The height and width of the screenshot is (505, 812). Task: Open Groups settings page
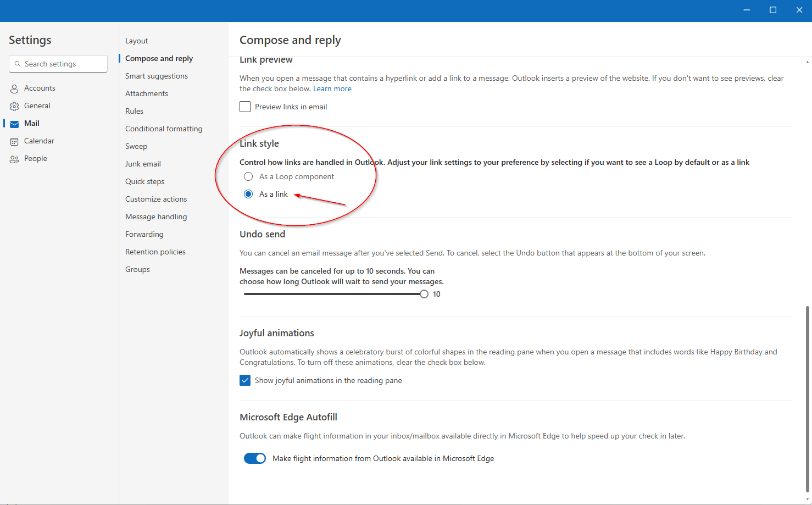[x=137, y=269]
